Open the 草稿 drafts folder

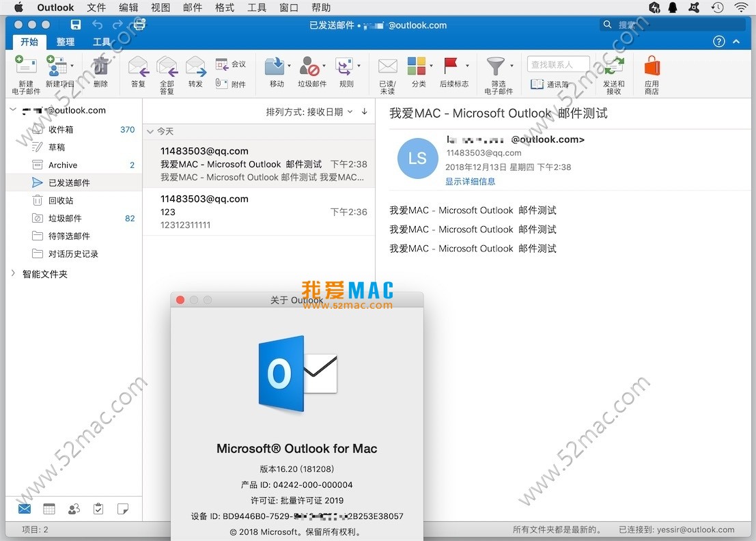tap(74, 147)
